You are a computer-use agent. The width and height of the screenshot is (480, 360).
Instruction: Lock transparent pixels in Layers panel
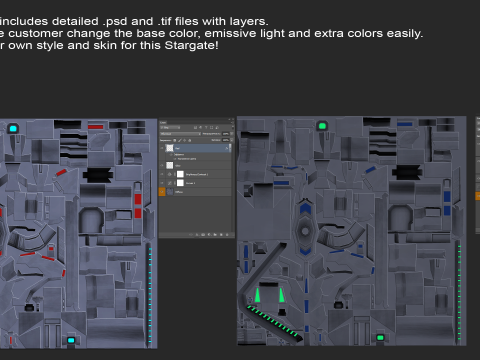175,140
